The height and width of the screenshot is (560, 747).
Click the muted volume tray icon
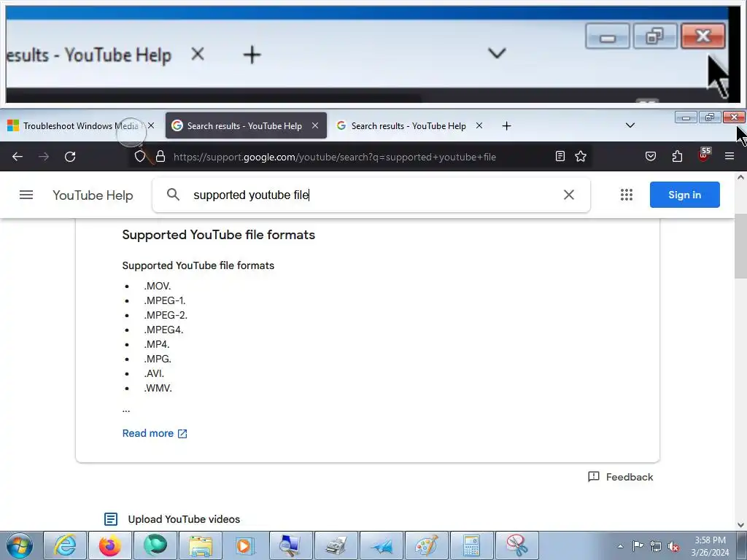[673, 546]
